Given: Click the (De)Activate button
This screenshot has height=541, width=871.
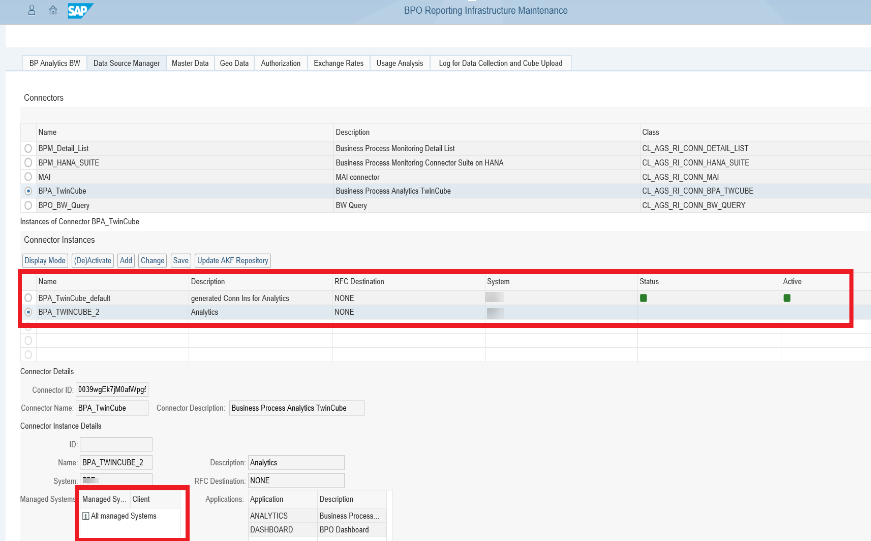Looking at the screenshot, I should pos(93,260).
